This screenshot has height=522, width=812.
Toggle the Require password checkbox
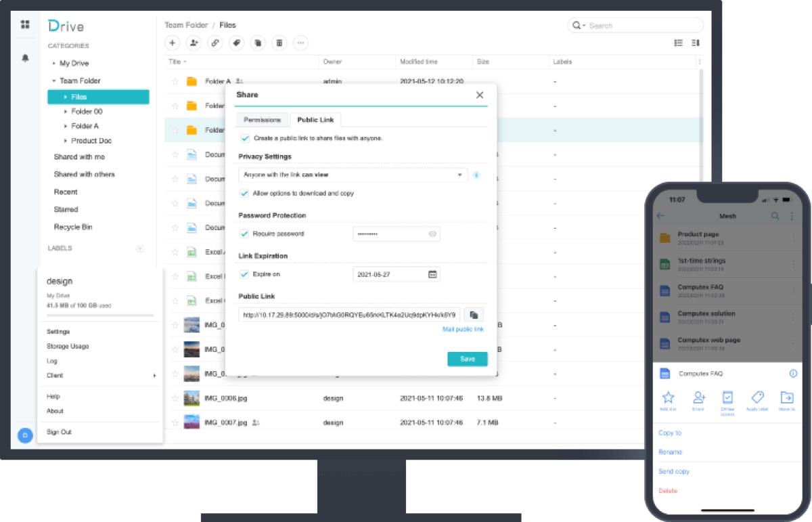coord(245,234)
